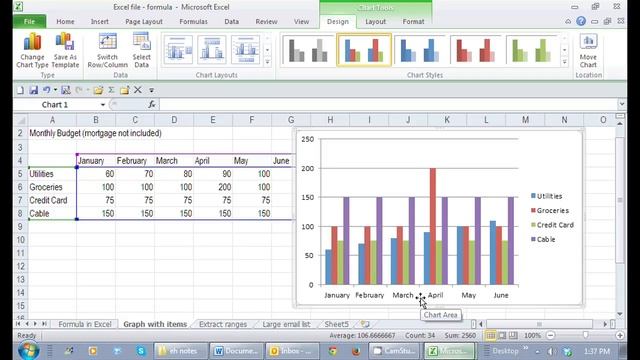Click Save icon in quick access toolbar
640x360 pixels.
(33, 90)
